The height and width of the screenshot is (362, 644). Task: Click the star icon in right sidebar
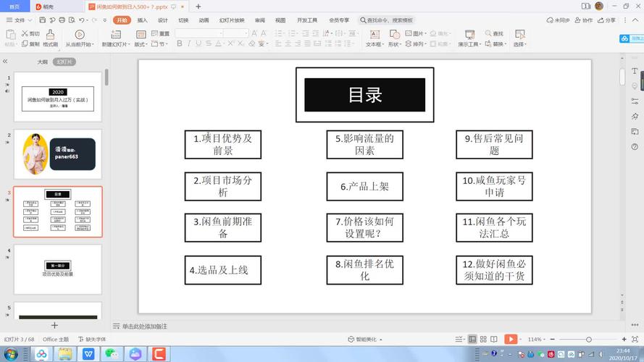(x=635, y=117)
